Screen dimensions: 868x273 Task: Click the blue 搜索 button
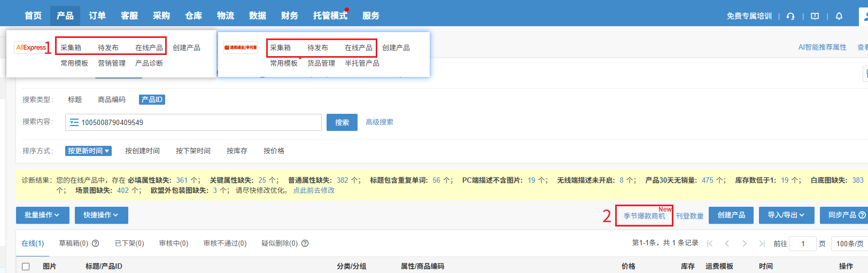[342, 122]
